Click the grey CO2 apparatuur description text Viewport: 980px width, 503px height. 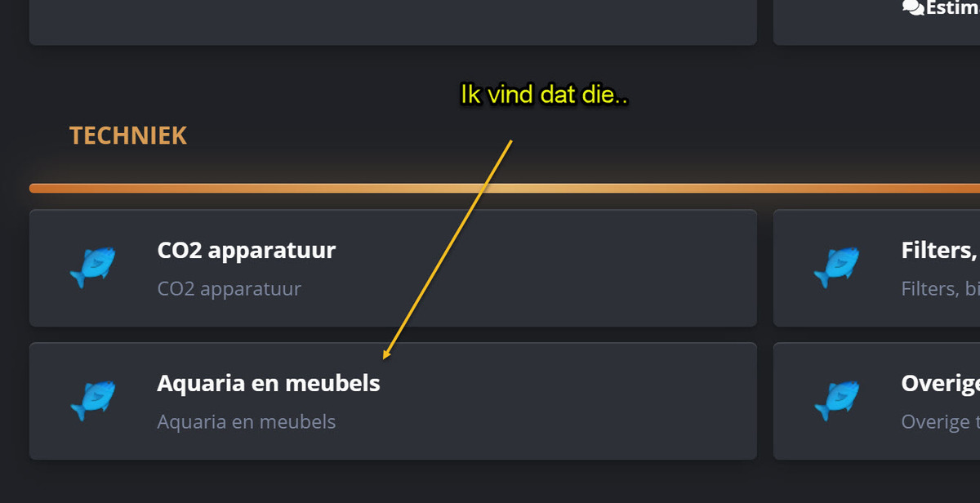(229, 289)
